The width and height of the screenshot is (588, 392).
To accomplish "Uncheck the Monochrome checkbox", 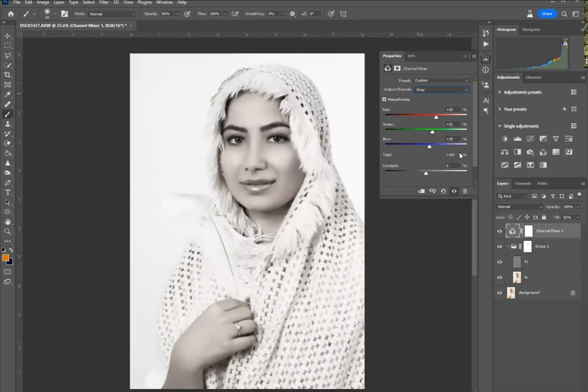I will pyautogui.click(x=384, y=99).
